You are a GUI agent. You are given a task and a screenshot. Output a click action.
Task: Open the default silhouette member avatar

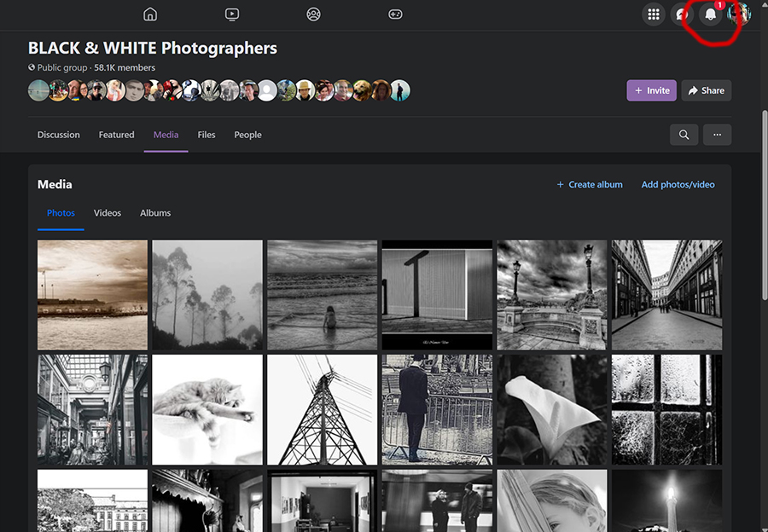[267, 90]
